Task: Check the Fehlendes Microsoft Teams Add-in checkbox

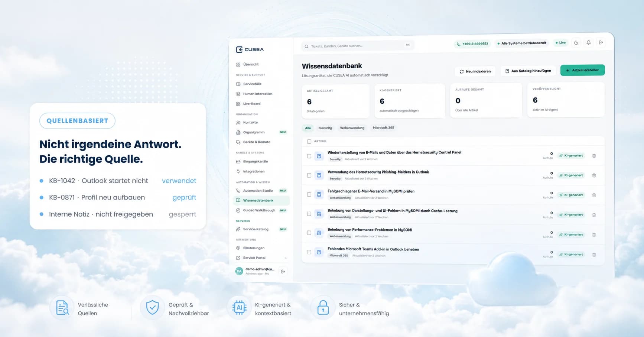Action: coord(309,252)
